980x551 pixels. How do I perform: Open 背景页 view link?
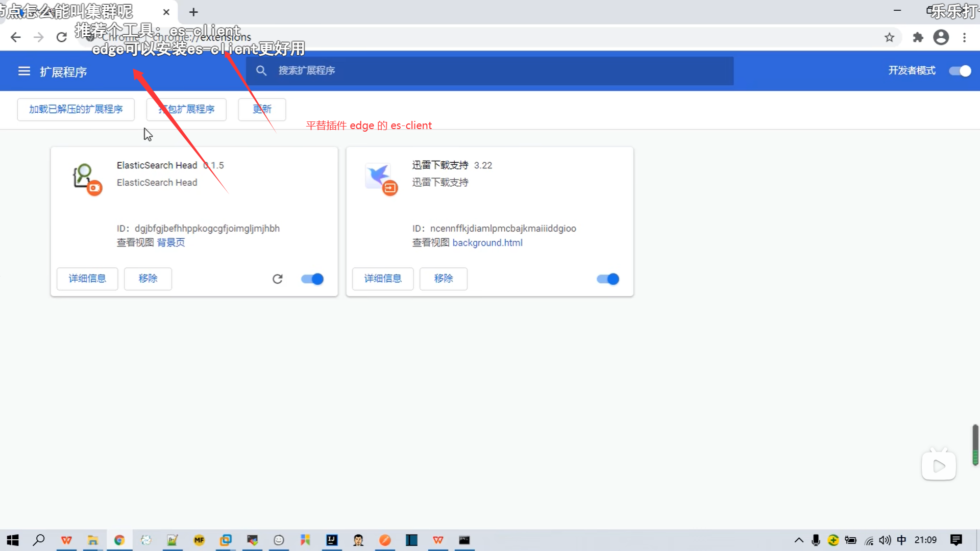point(171,242)
